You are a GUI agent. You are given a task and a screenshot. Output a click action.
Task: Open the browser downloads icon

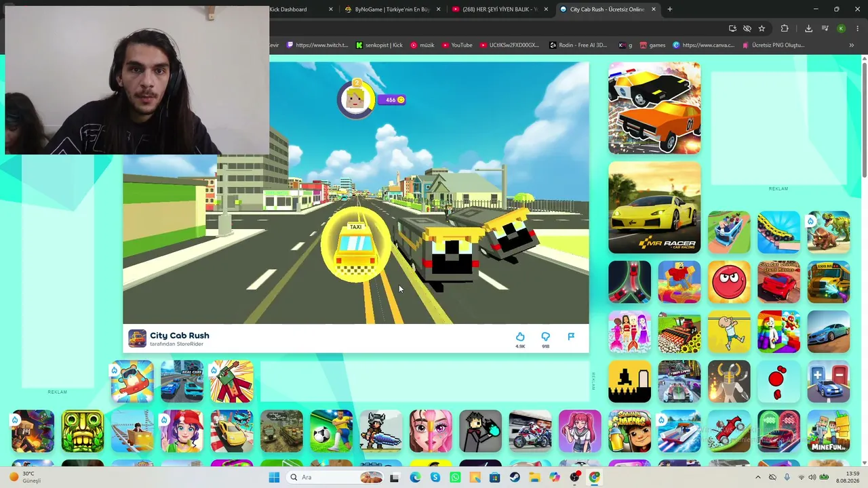tap(808, 28)
